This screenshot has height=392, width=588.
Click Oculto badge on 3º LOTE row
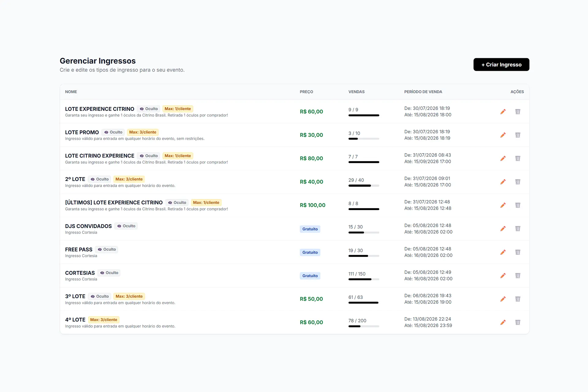point(100,296)
